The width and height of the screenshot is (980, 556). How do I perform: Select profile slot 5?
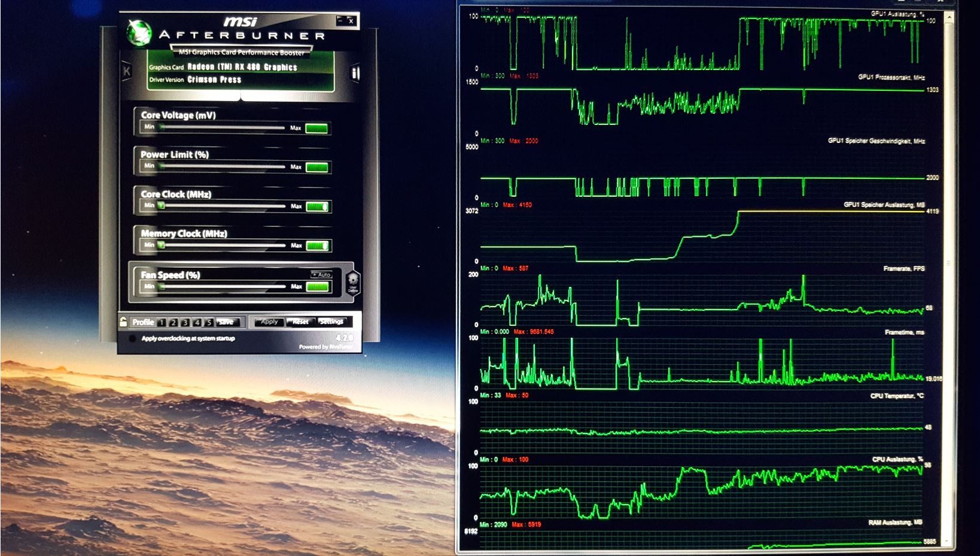tap(209, 322)
